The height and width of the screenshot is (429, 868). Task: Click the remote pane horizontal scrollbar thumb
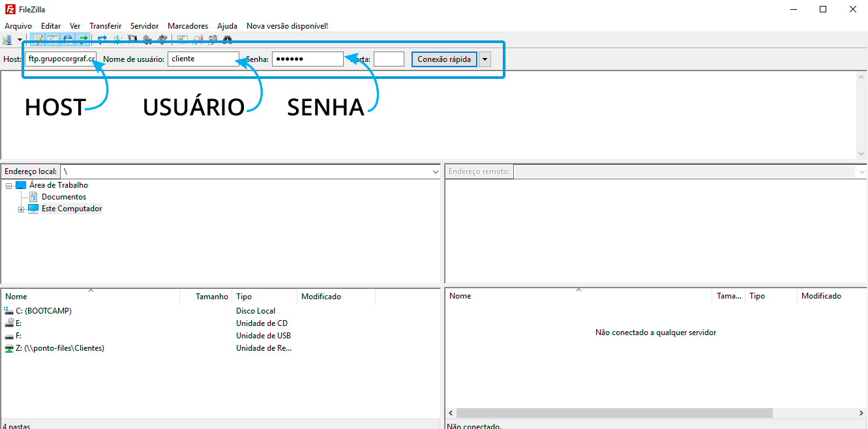[614, 413]
